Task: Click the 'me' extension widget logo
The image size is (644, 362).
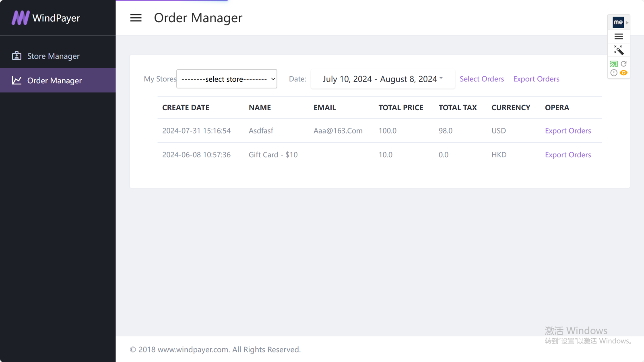Action: tap(618, 22)
